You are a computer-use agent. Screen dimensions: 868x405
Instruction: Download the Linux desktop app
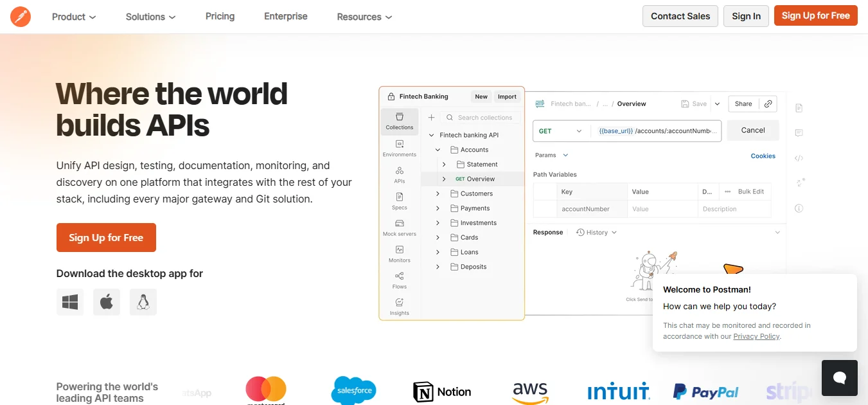pyautogui.click(x=143, y=302)
